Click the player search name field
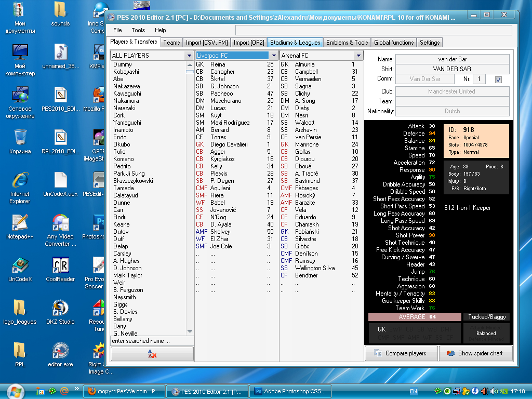The image size is (532, 399). click(152, 341)
